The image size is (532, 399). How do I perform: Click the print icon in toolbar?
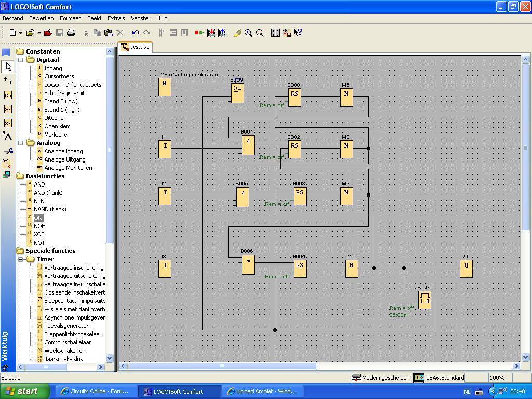[x=71, y=32]
